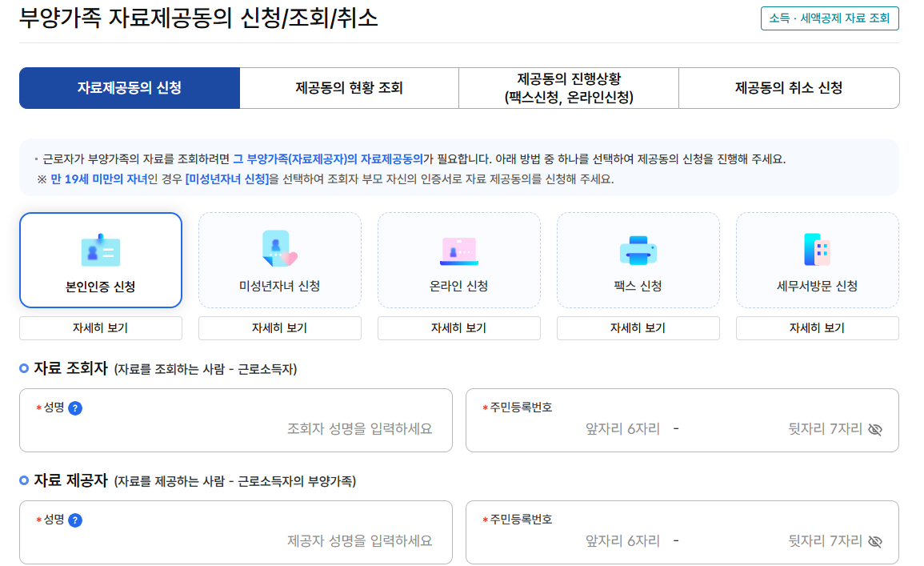
Task: Click 자세히 보기 under 미성년자녀 신청
Action: click(x=280, y=327)
